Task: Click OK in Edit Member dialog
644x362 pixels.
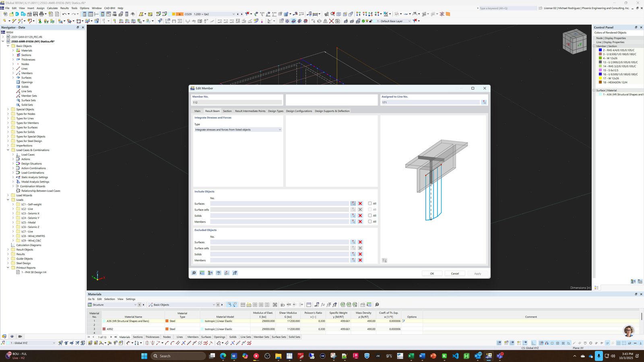Action: point(432,274)
